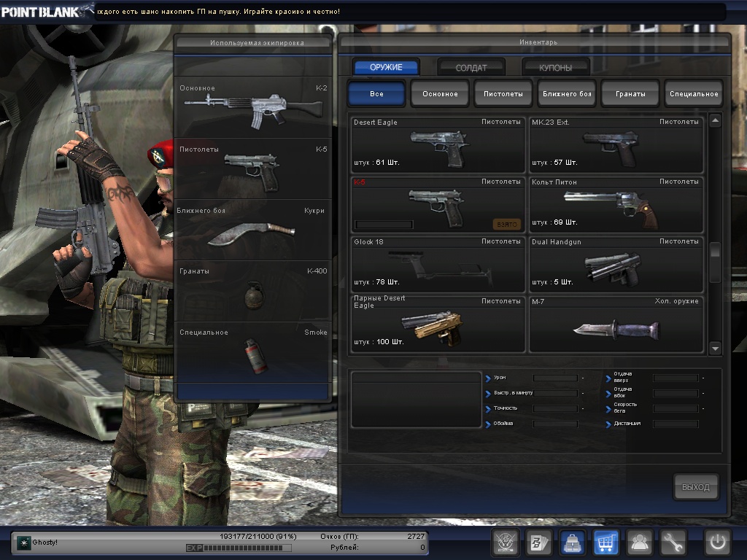Click the weapon preview box
The image size is (747, 560).
417,400
